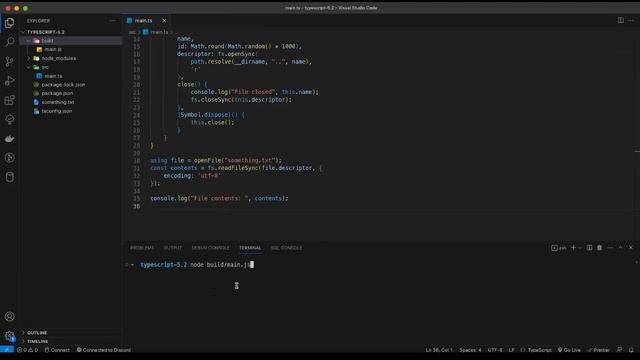Close the main.ts editor tab

click(x=164, y=20)
